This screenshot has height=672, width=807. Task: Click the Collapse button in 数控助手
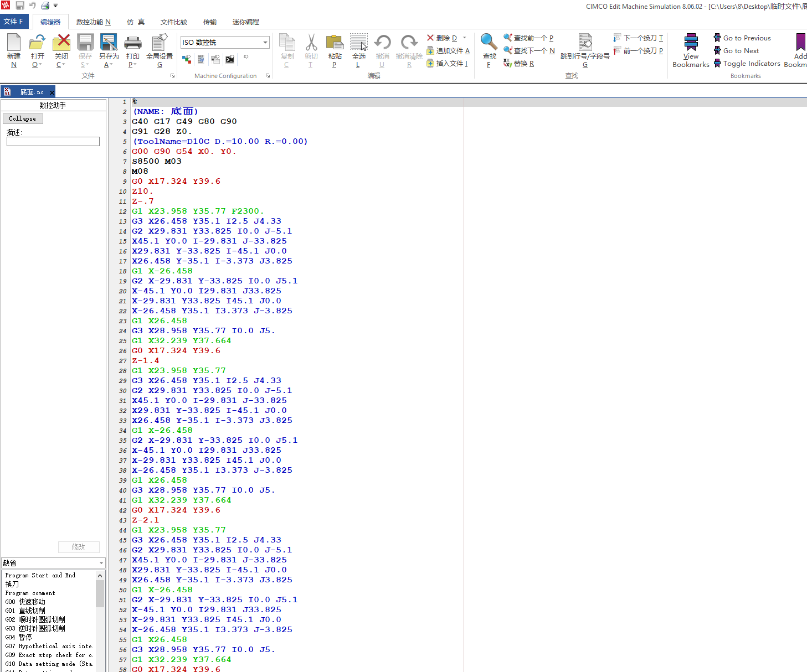22,118
